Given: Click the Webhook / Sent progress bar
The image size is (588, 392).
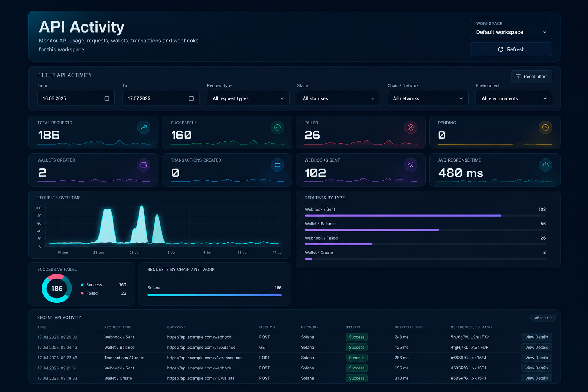Looking at the screenshot, I should pos(425,216).
